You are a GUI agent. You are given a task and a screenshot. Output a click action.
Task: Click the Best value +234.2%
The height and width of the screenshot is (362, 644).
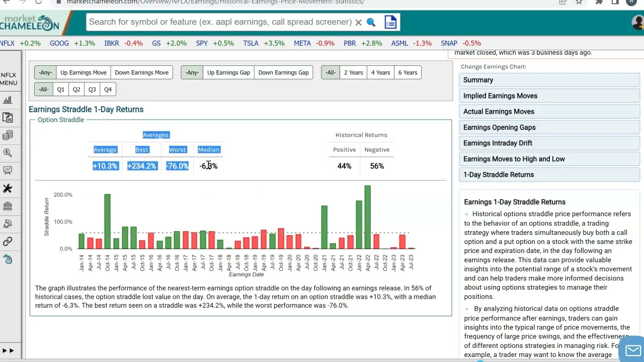click(142, 166)
